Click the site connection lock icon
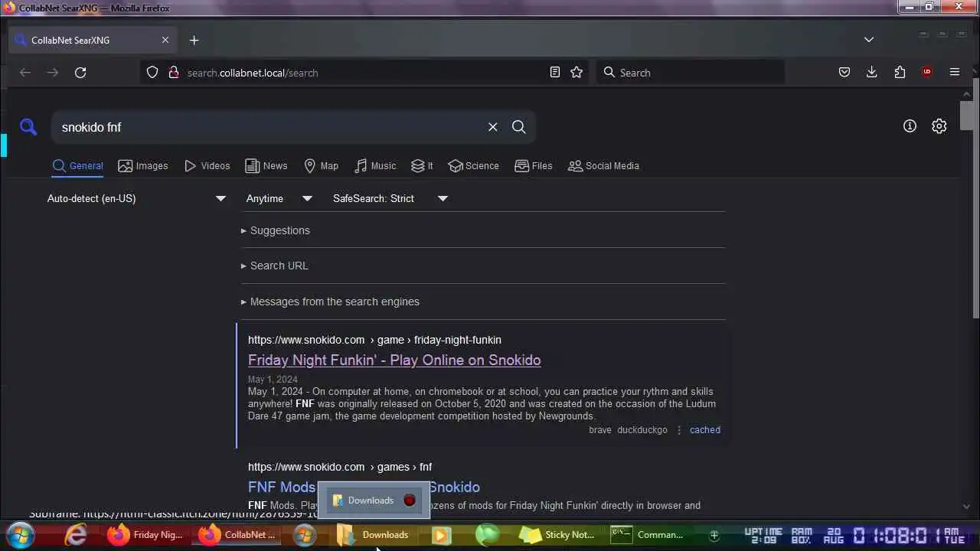Viewport: 980px width, 551px height. [x=174, y=72]
